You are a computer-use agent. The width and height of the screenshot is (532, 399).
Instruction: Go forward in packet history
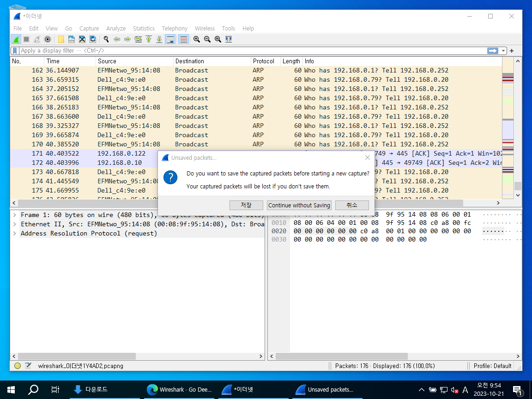127,39
